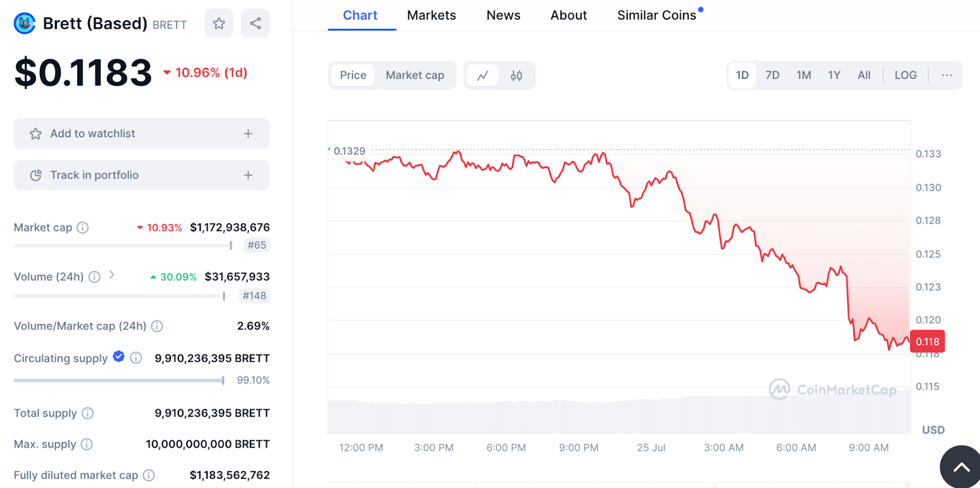Click Track in portfolio button

141,175
